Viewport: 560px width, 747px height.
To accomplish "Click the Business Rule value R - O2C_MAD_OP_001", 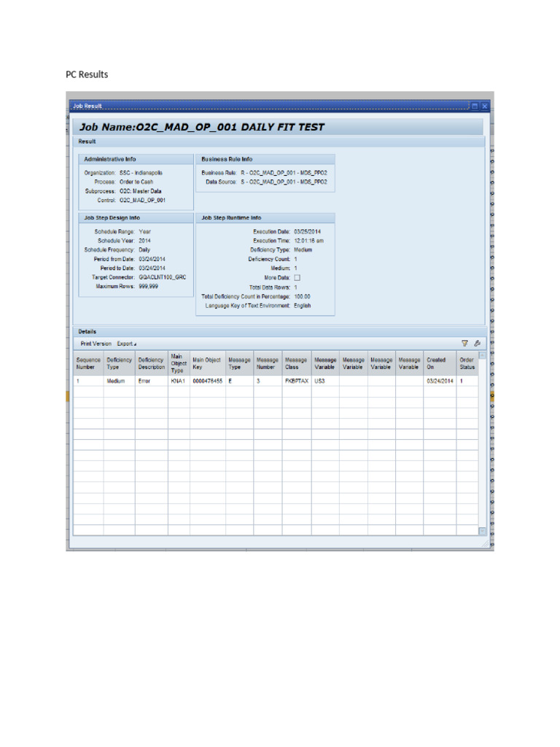I will 284,173.
